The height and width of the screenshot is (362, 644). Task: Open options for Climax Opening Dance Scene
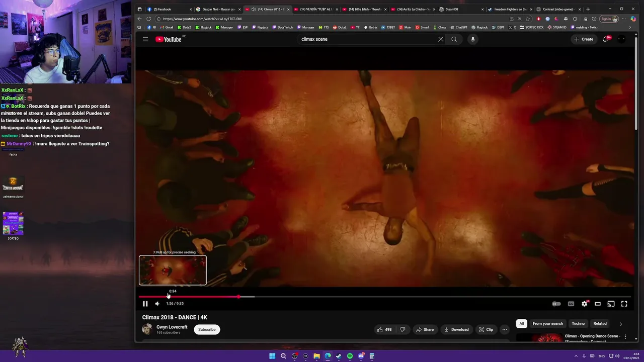(625, 337)
